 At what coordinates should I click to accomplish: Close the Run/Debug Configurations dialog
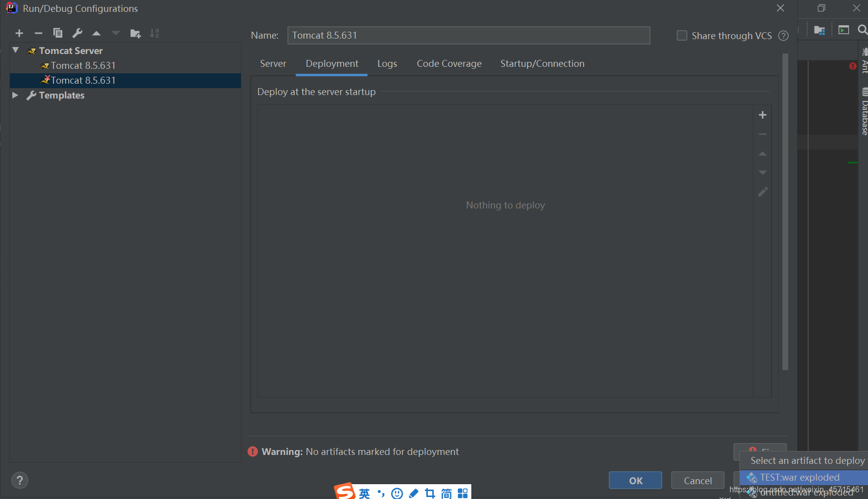(780, 8)
